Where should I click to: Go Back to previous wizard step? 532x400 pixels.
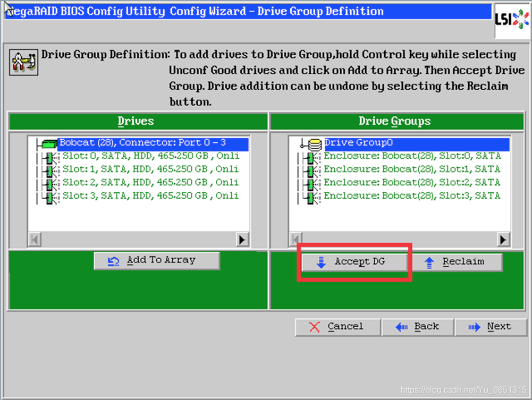click(418, 327)
